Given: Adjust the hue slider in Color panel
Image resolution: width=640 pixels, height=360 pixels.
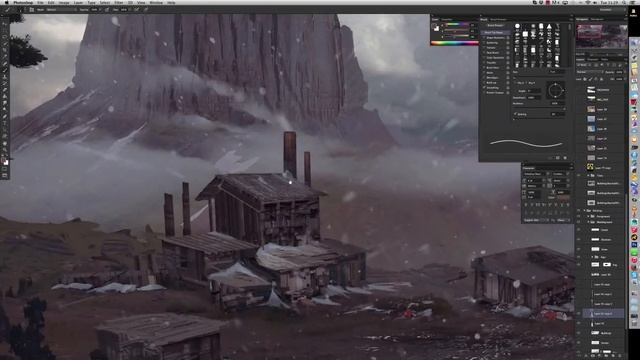Looking at the screenshot, I should (x=456, y=25).
